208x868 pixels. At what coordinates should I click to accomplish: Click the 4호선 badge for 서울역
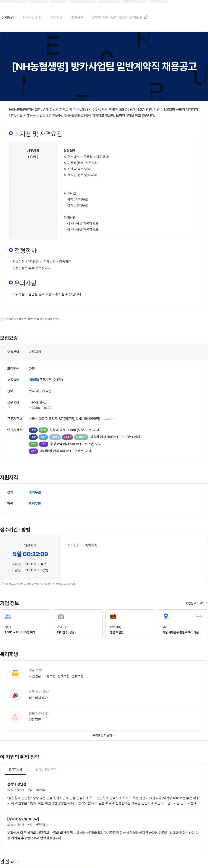click(43, 437)
